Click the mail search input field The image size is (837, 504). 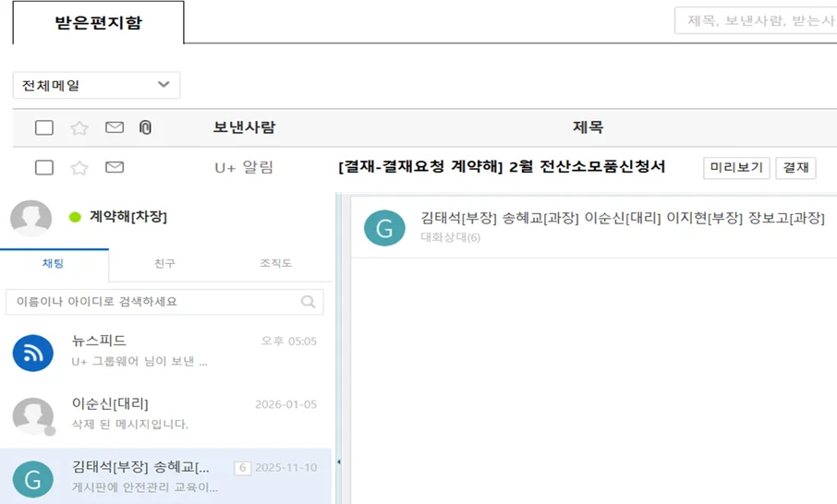coord(756,20)
